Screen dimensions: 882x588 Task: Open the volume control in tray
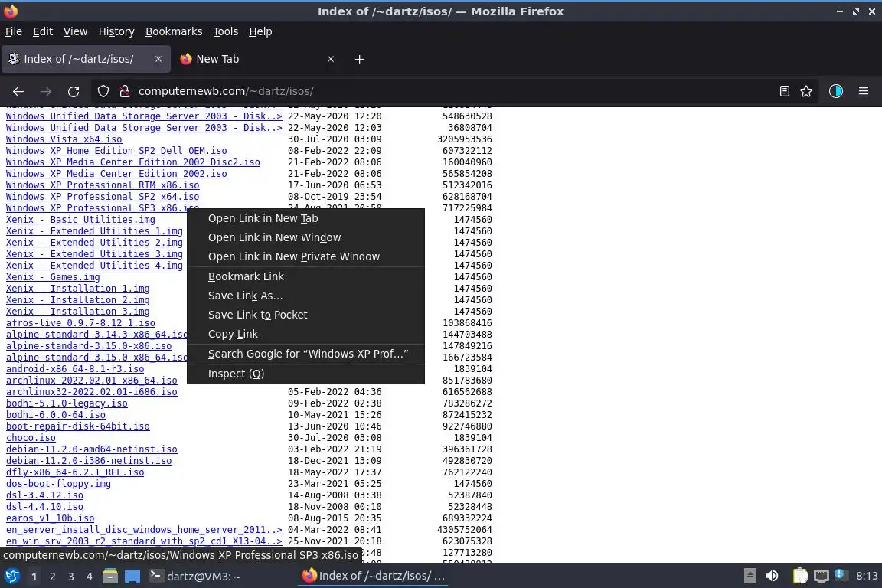pyautogui.click(x=773, y=576)
